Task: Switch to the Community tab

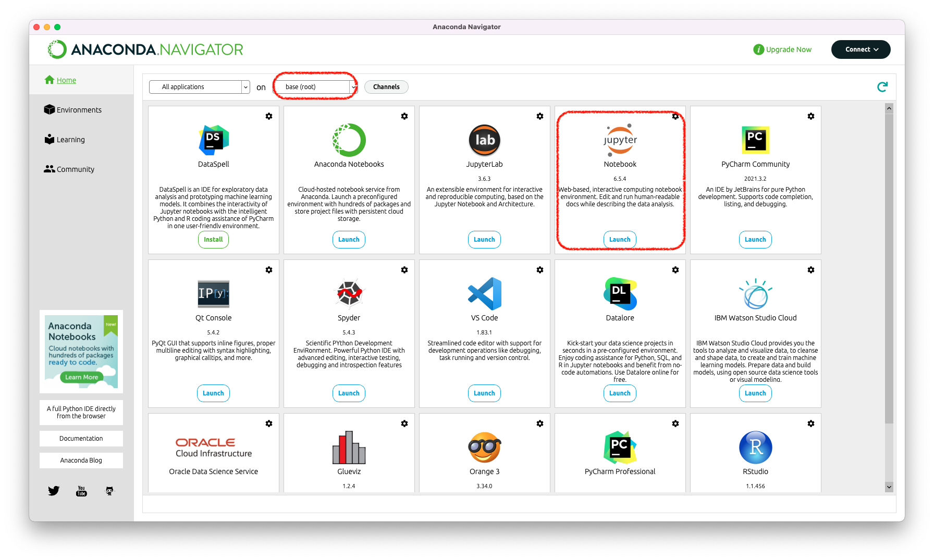Action: (x=69, y=169)
